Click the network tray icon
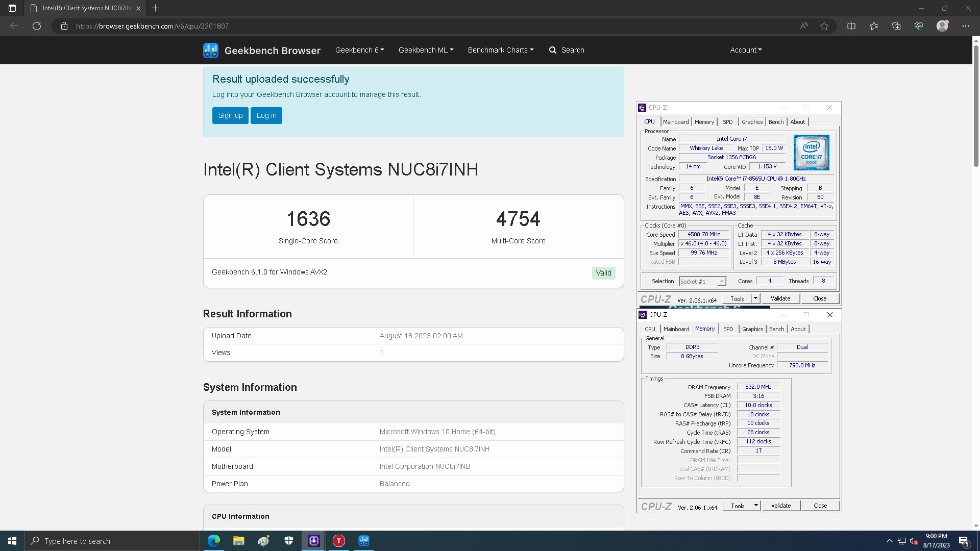980x551 pixels. click(902, 541)
